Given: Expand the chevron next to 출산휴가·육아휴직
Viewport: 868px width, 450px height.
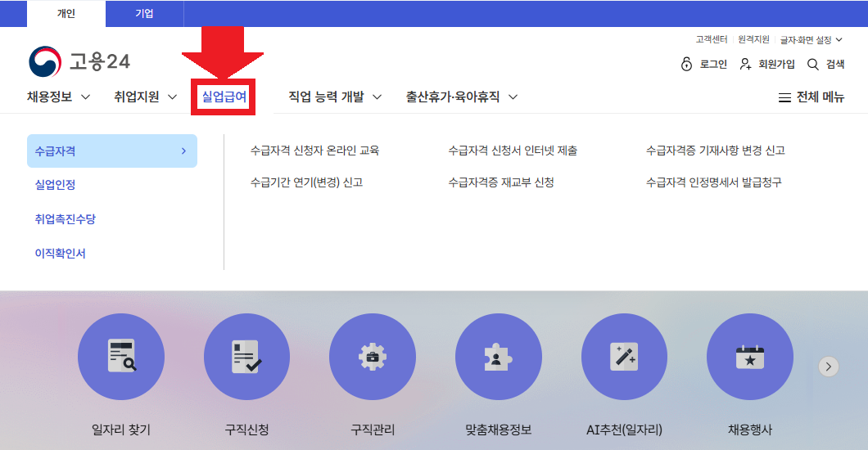Looking at the screenshot, I should pos(513,97).
